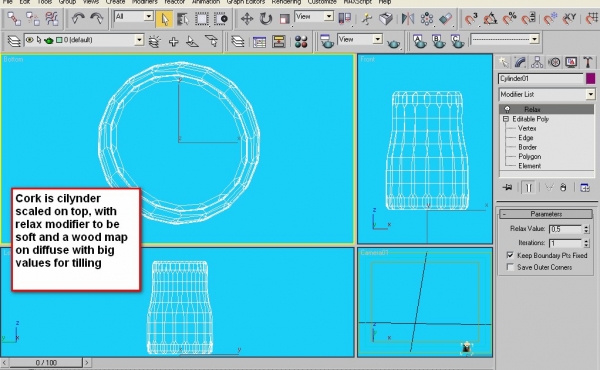Image resolution: width=600 pixels, height=370 pixels.
Task: Select the Vertex sub-object level
Action: [x=527, y=128]
